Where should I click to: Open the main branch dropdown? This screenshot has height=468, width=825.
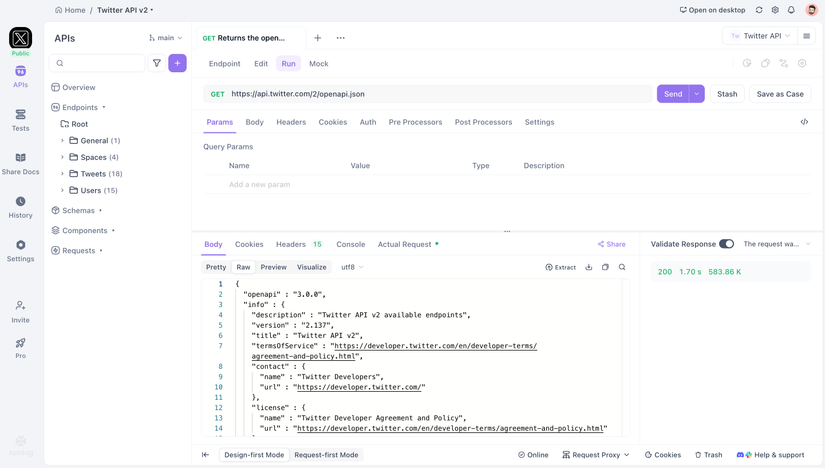[165, 38]
